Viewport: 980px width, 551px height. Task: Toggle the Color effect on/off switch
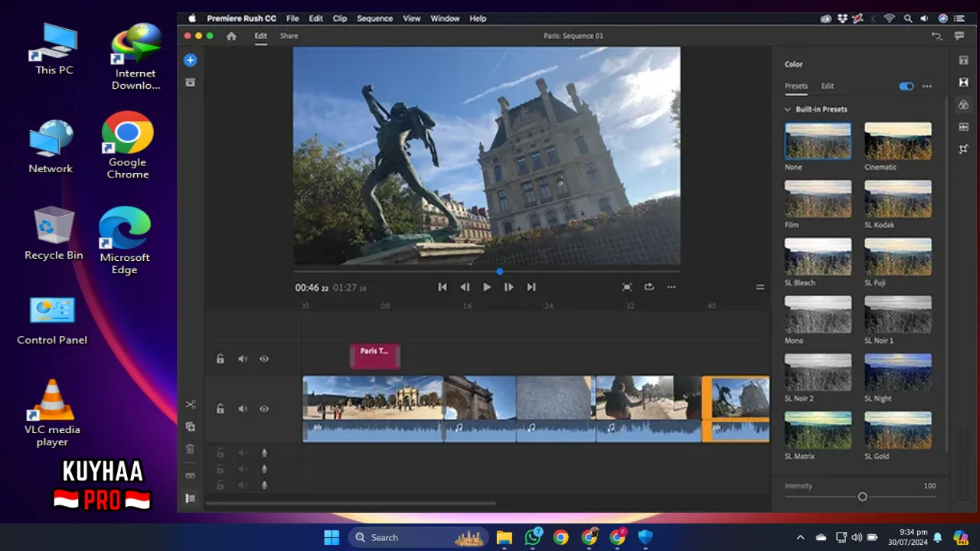tap(906, 86)
